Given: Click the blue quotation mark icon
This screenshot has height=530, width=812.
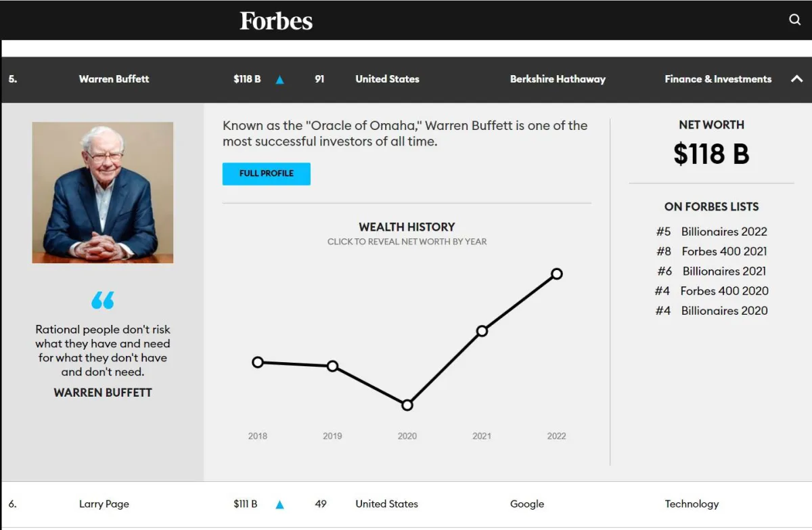Looking at the screenshot, I should (x=103, y=300).
